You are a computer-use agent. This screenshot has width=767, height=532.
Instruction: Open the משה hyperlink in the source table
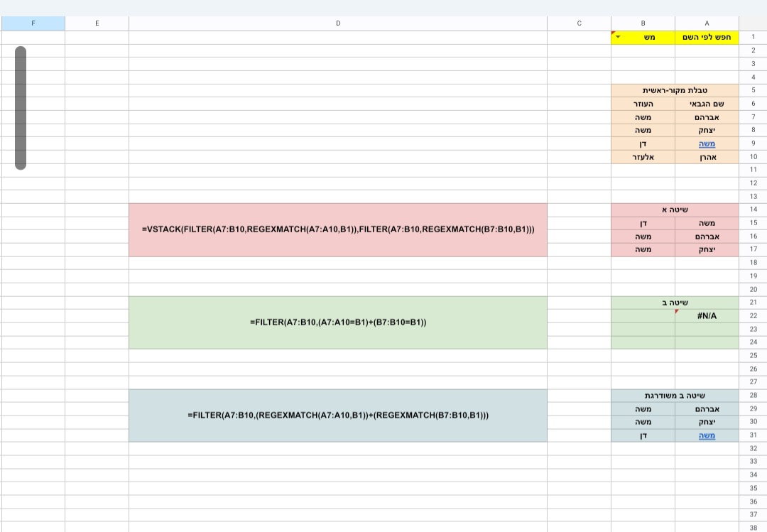[706, 143]
